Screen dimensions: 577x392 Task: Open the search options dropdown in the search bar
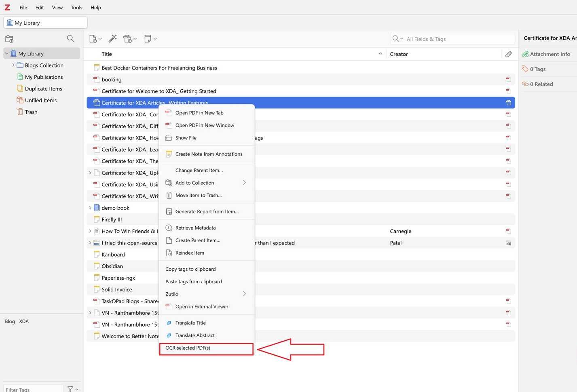coord(401,39)
